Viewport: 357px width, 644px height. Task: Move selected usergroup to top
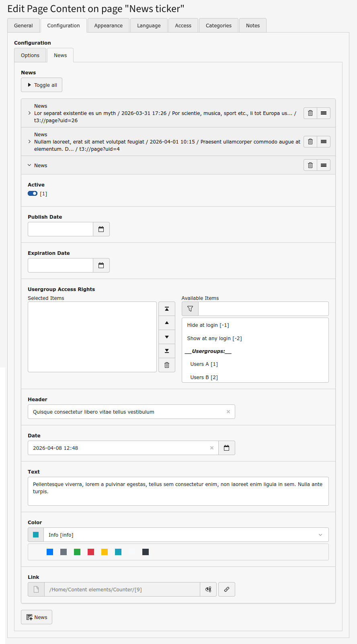pos(167,309)
